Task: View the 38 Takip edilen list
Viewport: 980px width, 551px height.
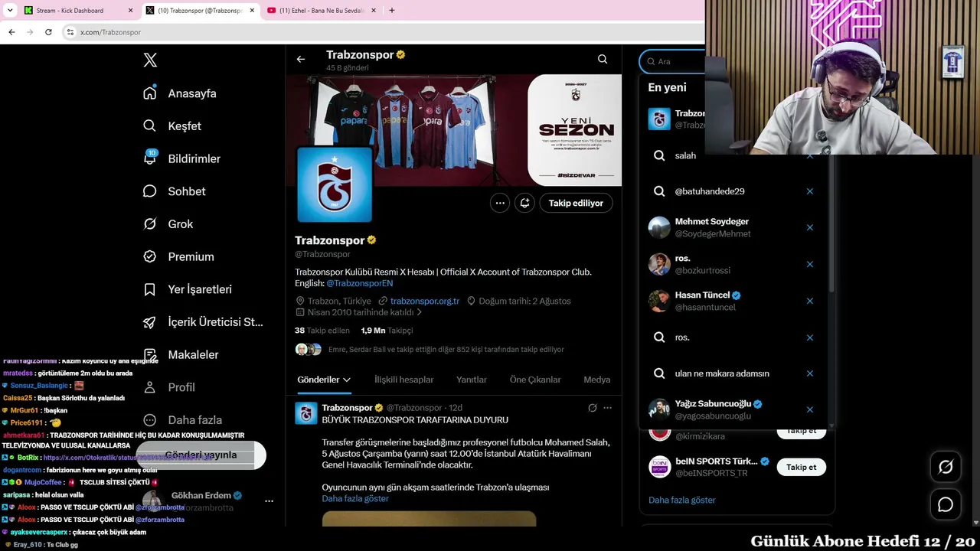Action: pyautogui.click(x=322, y=331)
